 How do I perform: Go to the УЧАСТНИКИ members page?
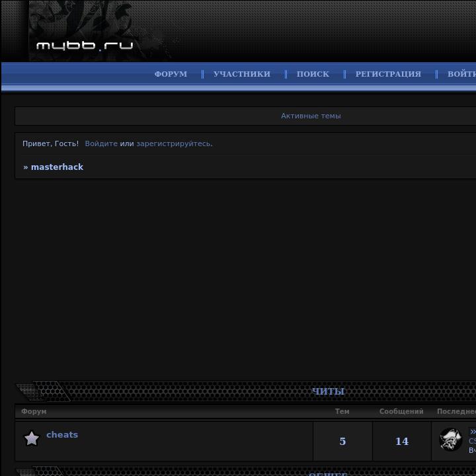(241, 74)
